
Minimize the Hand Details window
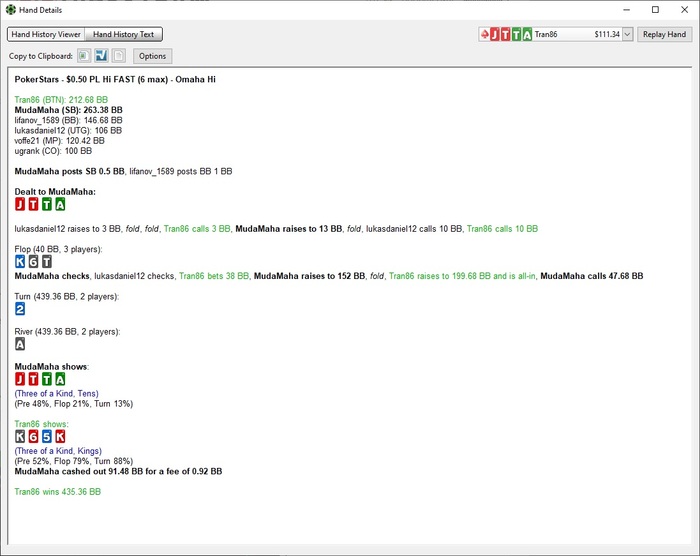click(627, 9)
